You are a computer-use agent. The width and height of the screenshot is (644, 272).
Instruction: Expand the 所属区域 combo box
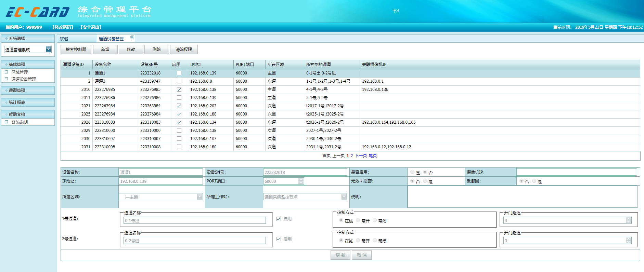(200, 197)
